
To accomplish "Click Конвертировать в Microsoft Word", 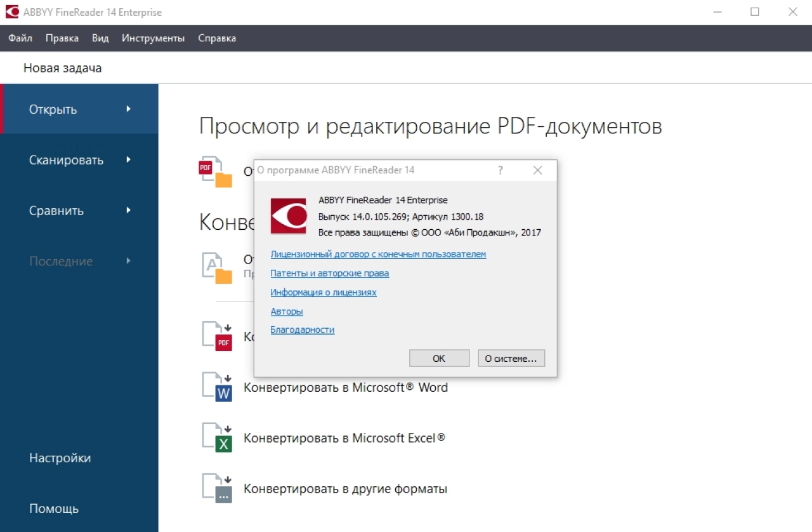I will [x=346, y=387].
